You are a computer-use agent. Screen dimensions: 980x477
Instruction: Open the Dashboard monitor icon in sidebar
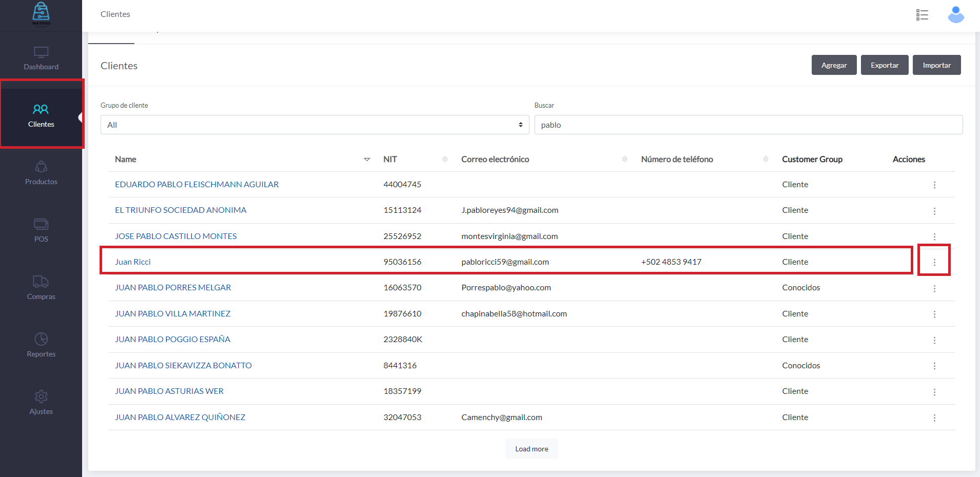(41, 52)
